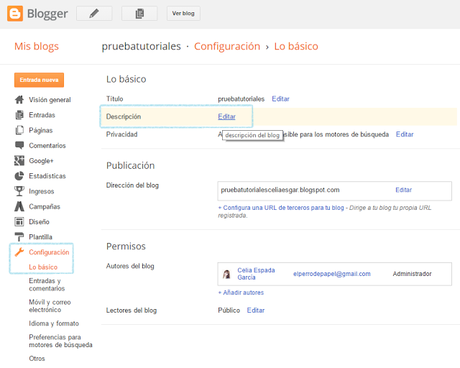This screenshot has width=460, height=368.
Task: Open Preferencias para motores de búsqueda
Action: click(x=60, y=341)
